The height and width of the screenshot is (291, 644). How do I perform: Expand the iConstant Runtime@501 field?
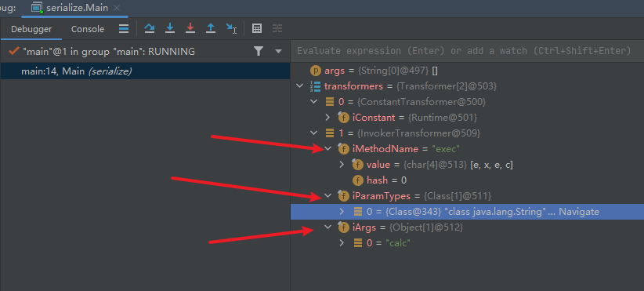pos(327,118)
